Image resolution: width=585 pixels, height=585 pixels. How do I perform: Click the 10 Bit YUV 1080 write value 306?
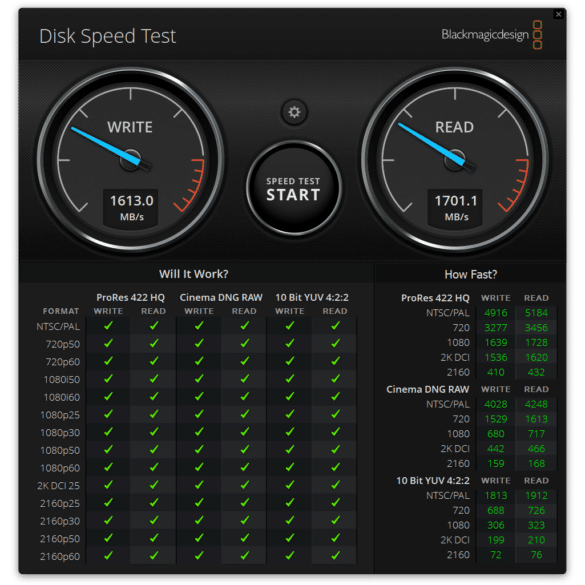[496, 525]
